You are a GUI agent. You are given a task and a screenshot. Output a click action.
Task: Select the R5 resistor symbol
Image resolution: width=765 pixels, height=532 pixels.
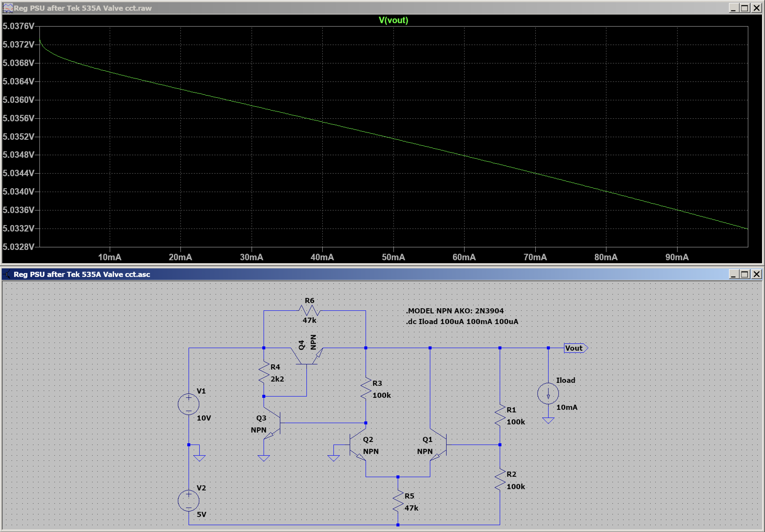pos(398,501)
